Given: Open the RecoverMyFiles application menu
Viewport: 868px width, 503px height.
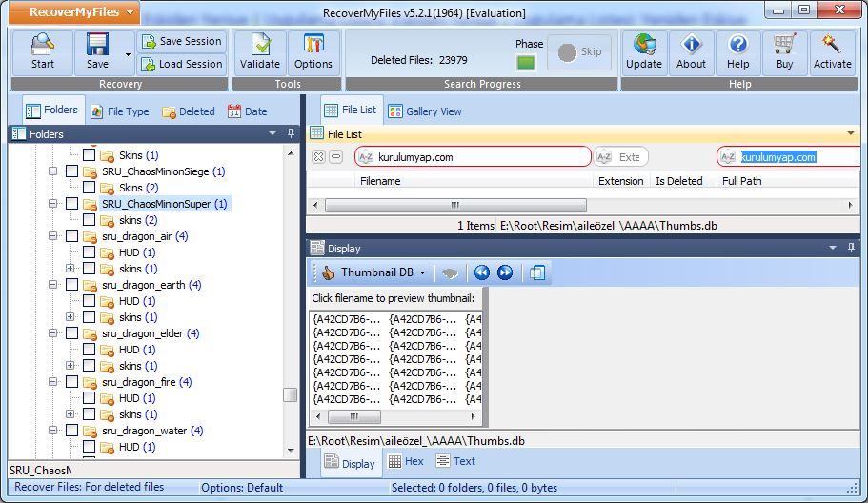Looking at the screenshot, I should [74, 12].
